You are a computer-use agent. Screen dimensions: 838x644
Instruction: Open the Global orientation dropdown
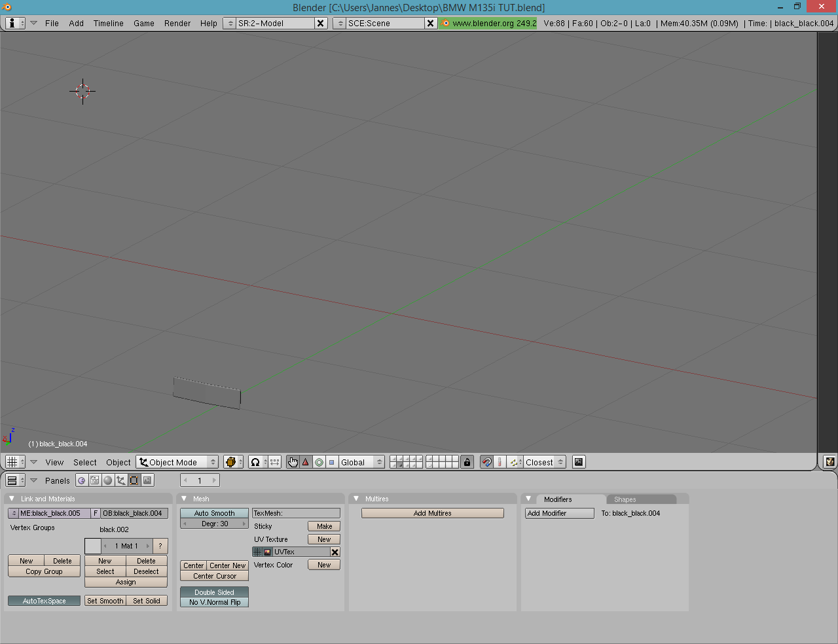[361, 462]
